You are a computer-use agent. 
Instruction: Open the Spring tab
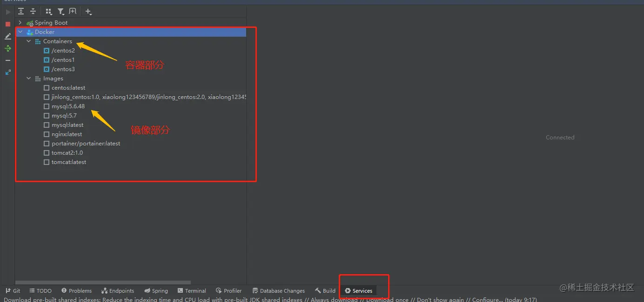[x=156, y=291]
